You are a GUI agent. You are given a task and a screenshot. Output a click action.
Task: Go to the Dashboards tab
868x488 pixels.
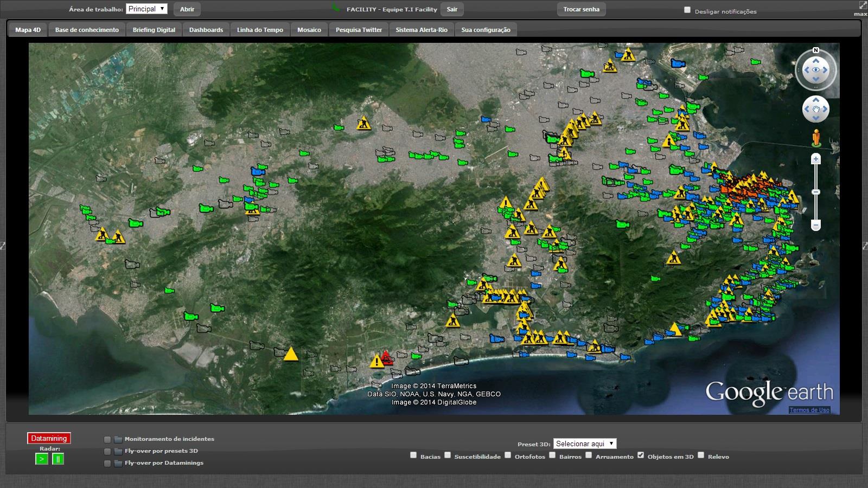tap(206, 30)
